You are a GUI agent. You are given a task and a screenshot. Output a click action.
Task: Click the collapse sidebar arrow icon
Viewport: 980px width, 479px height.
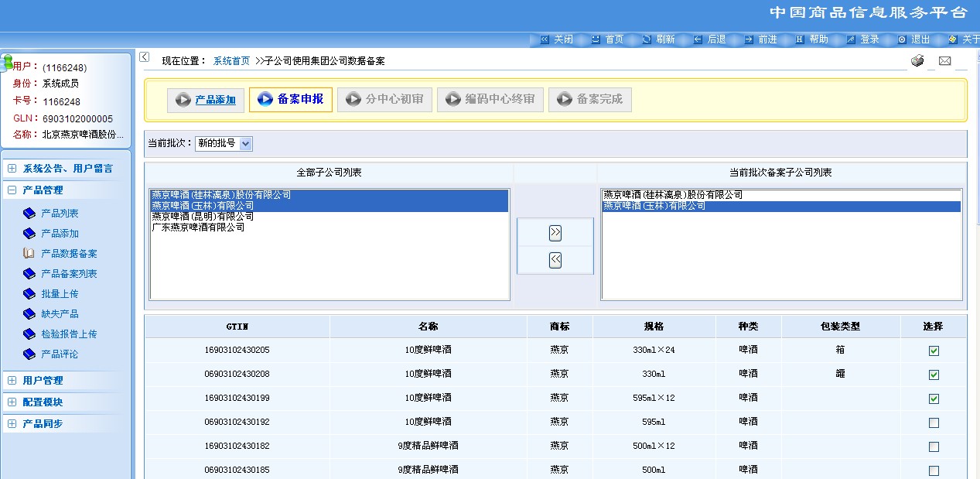(145, 56)
